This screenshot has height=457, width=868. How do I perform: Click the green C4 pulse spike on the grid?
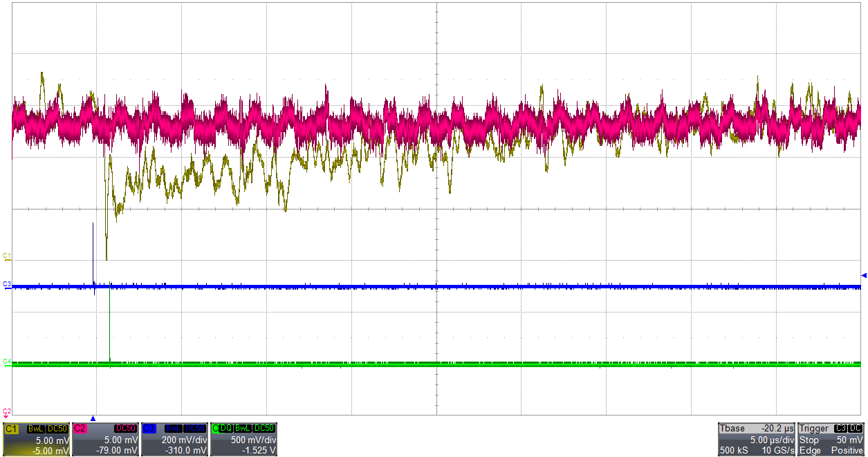coord(110,321)
